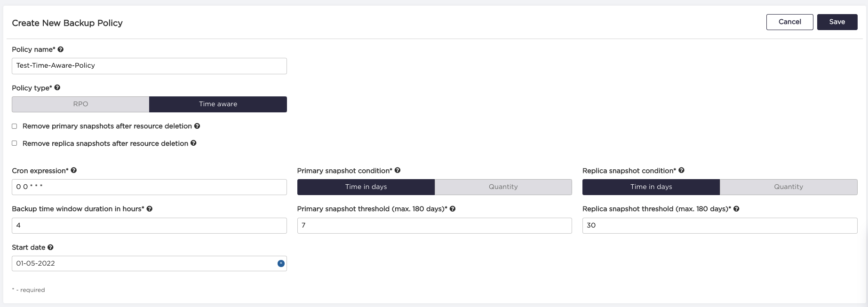Screen dimensions: 868x307
Task: Focus the Replica snapshot threshold input
Action: pos(720,226)
